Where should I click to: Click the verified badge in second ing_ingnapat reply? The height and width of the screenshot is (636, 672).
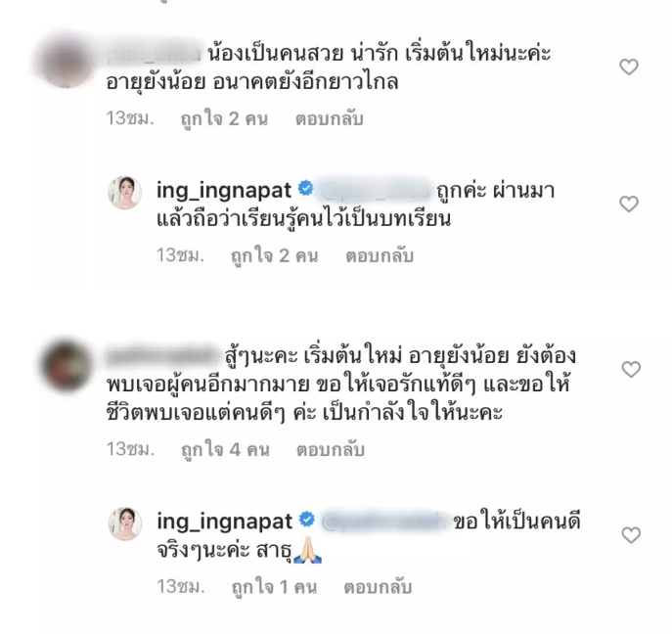click(307, 520)
